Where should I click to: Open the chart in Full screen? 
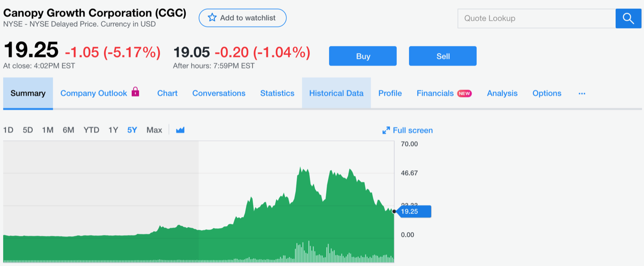408,130
